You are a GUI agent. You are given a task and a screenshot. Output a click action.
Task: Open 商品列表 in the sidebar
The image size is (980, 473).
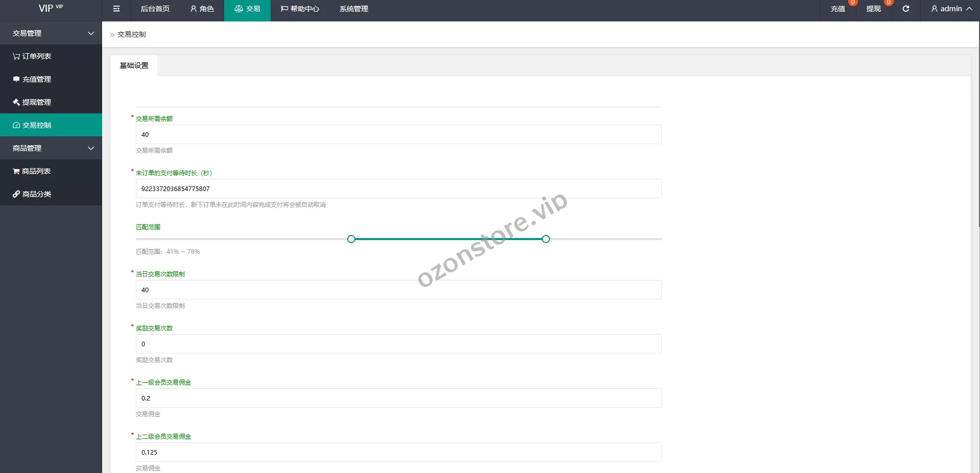pyautogui.click(x=32, y=171)
